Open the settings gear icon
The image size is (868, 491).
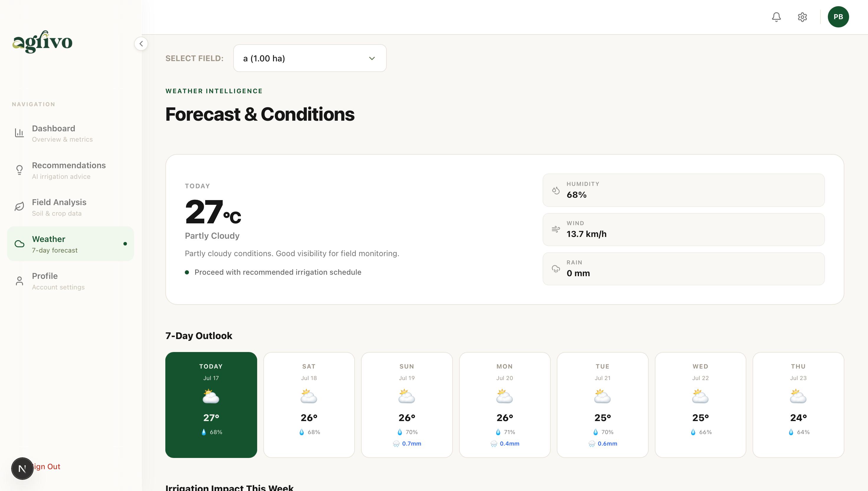pyautogui.click(x=802, y=17)
